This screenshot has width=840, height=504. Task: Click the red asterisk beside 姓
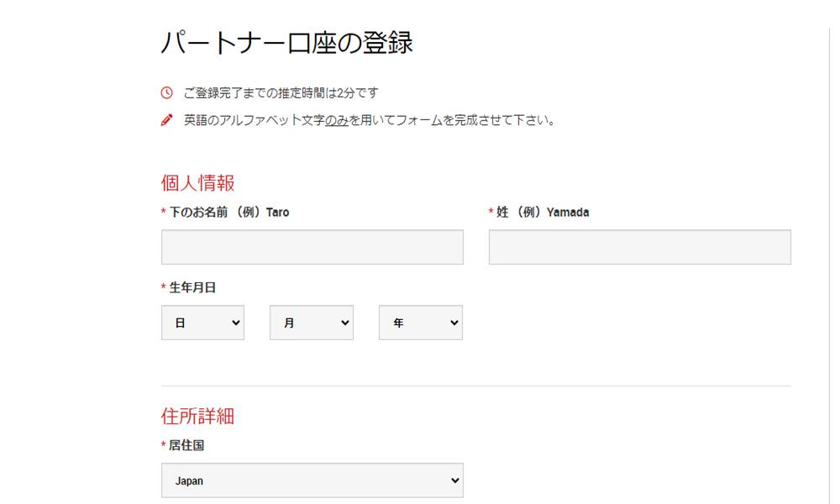tap(491, 212)
